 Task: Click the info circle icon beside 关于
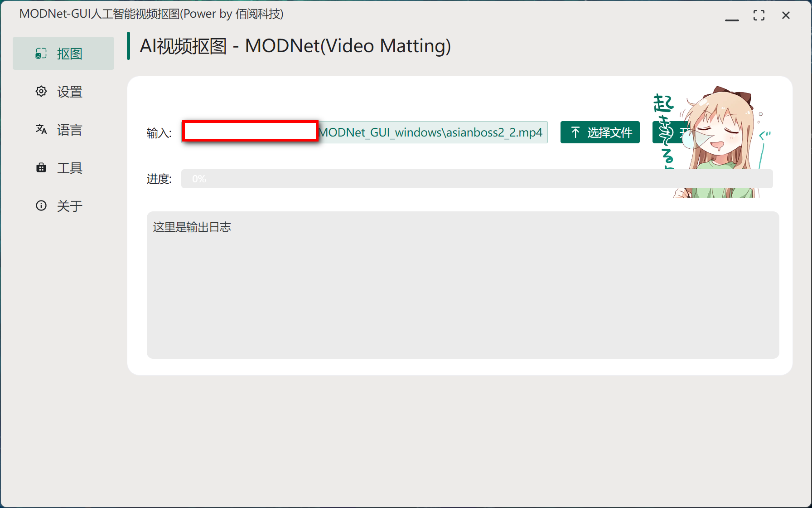pos(41,205)
